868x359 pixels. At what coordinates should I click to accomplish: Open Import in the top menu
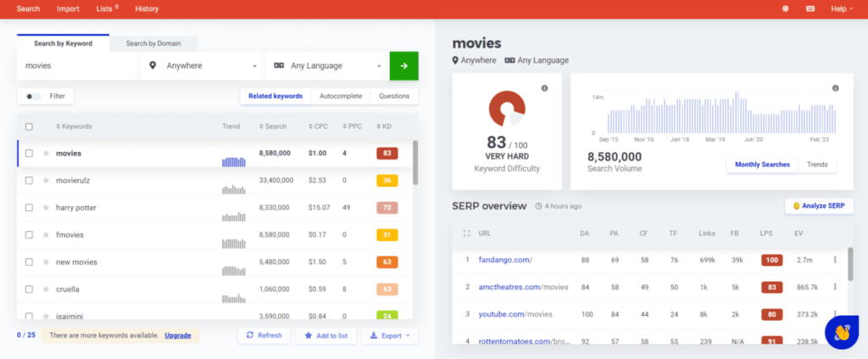click(x=68, y=8)
